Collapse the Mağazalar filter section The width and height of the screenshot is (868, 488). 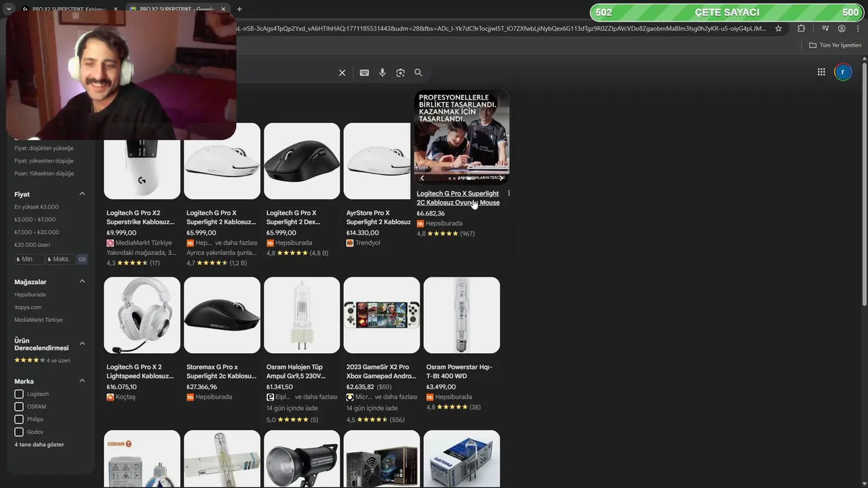tap(82, 281)
